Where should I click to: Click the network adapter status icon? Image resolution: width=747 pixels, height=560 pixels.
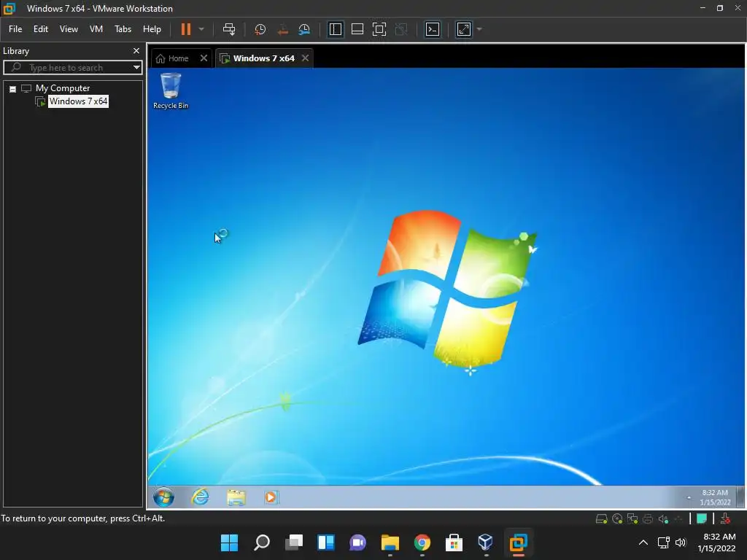pyautogui.click(x=632, y=518)
